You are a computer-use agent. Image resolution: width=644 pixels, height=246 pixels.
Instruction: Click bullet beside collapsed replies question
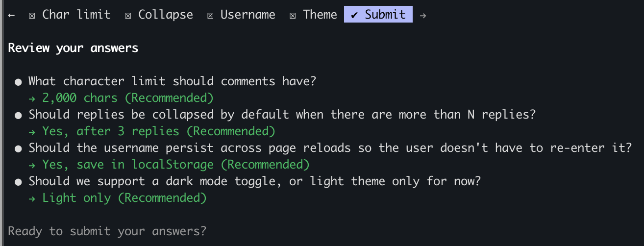[x=18, y=115]
